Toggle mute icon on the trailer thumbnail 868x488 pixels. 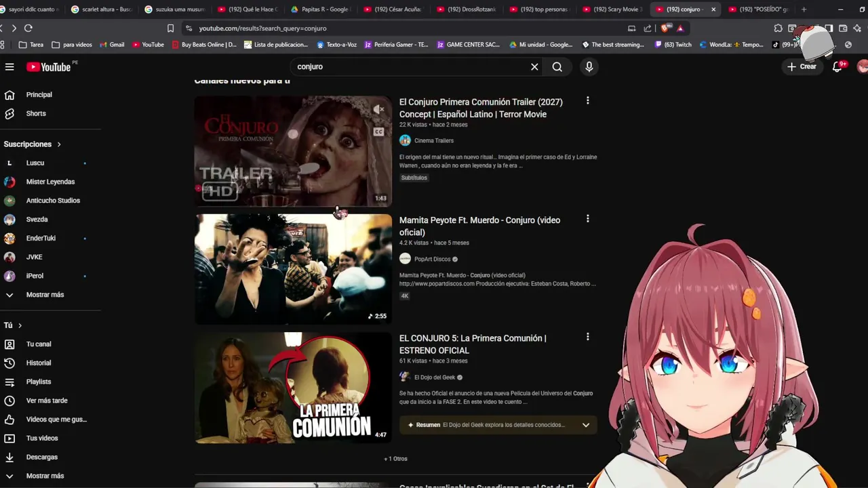coord(378,109)
